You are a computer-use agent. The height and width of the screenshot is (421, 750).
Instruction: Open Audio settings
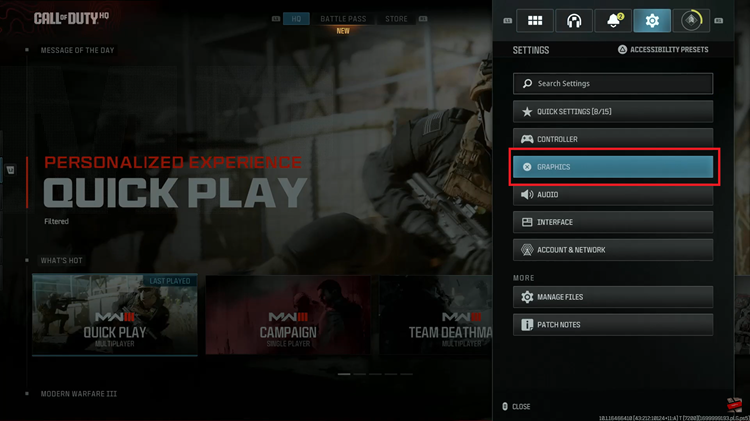[613, 195]
